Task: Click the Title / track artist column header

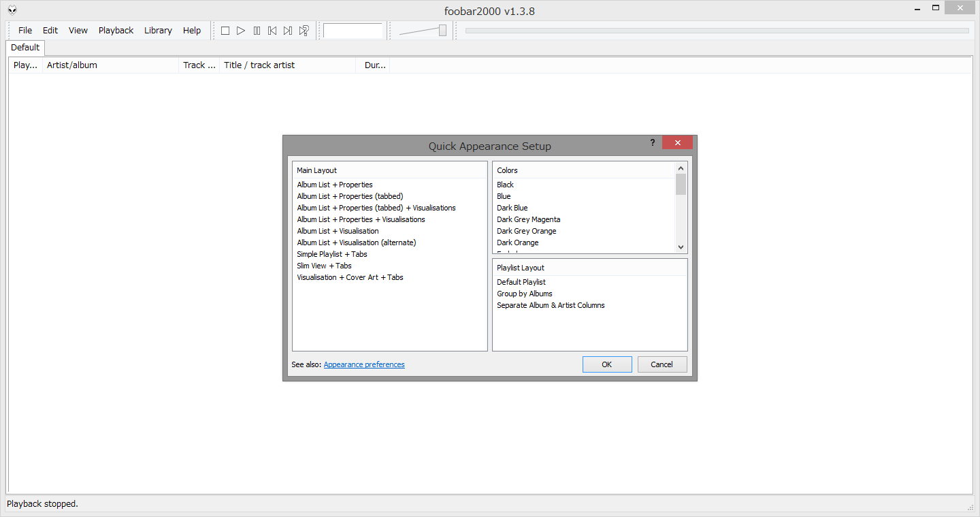Action: pos(288,65)
